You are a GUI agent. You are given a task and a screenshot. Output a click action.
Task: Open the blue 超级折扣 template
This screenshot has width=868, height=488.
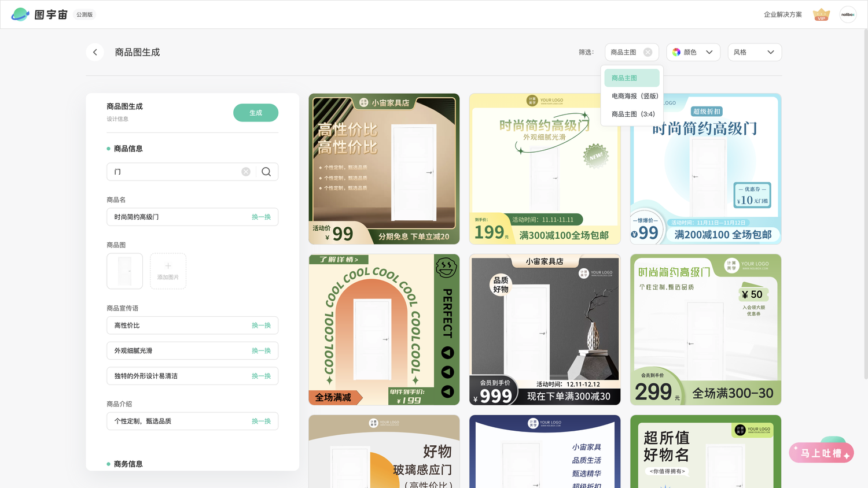click(705, 169)
